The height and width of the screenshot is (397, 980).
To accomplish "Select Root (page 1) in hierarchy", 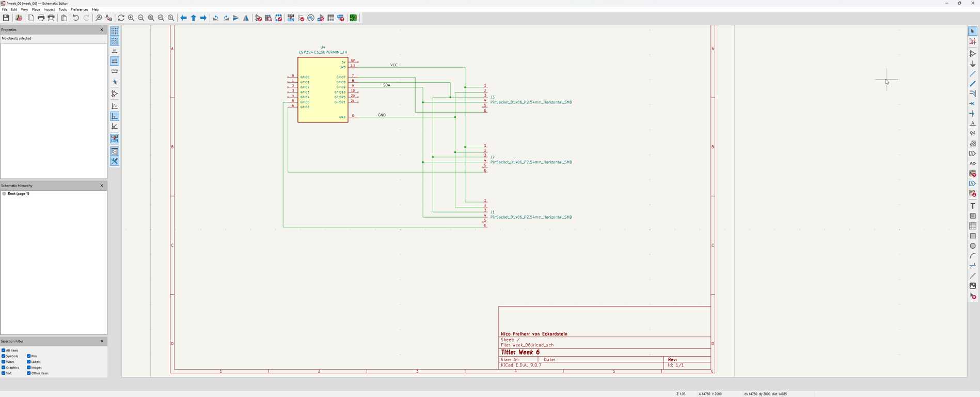I will 19,194.
